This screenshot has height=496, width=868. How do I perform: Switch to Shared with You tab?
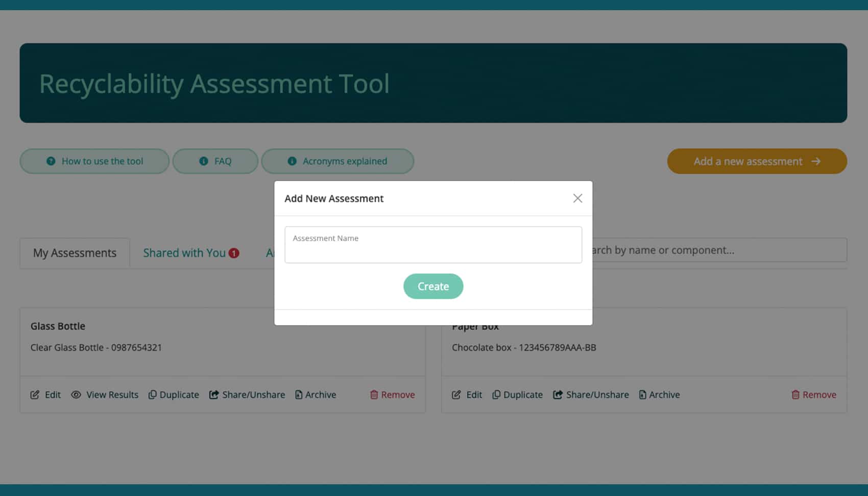click(184, 253)
